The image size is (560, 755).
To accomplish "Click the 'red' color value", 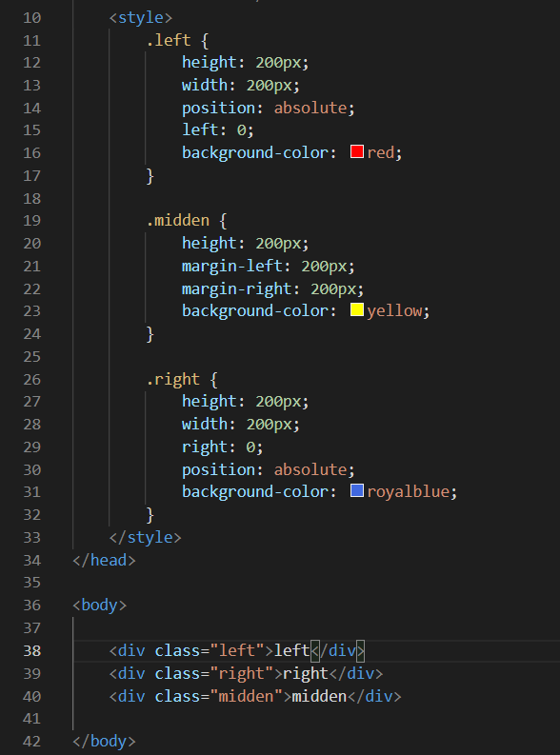I will [380, 152].
